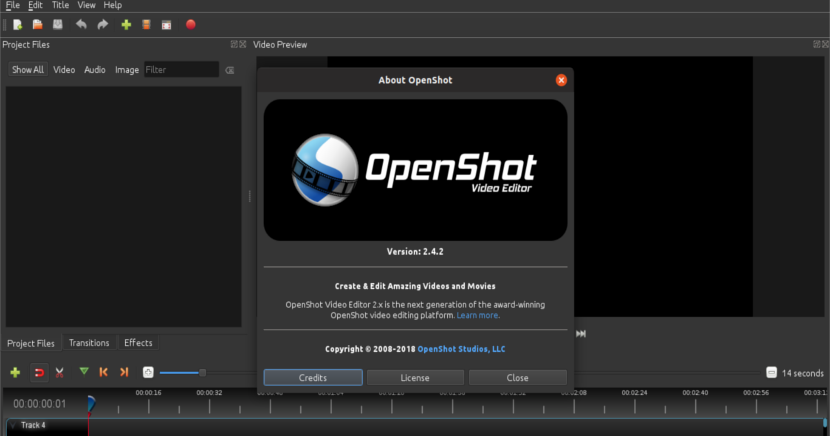Open the View menu
This screenshot has height=436, width=830.
[x=86, y=5]
